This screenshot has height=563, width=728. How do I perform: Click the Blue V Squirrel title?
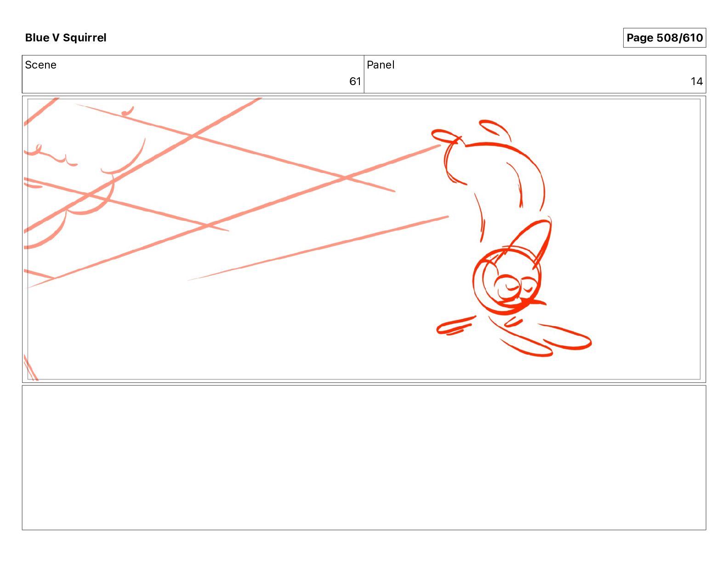tap(66, 38)
